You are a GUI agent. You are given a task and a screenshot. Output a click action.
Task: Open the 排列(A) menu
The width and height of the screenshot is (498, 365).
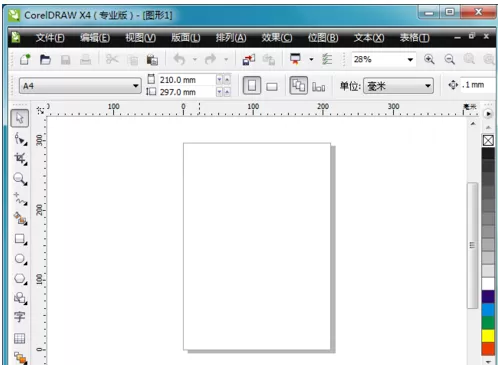[x=231, y=38]
